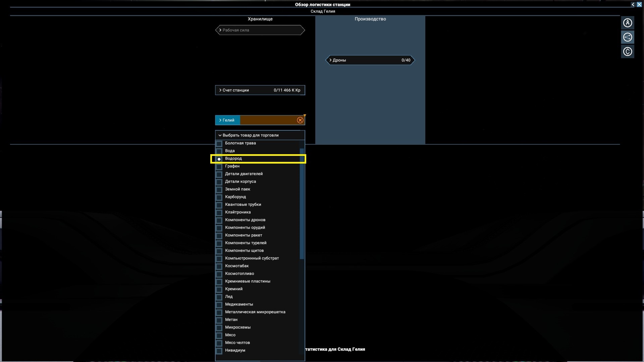
Task: Collapse the Выбрать товар для торговли dropdown
Action: [260, 135]
